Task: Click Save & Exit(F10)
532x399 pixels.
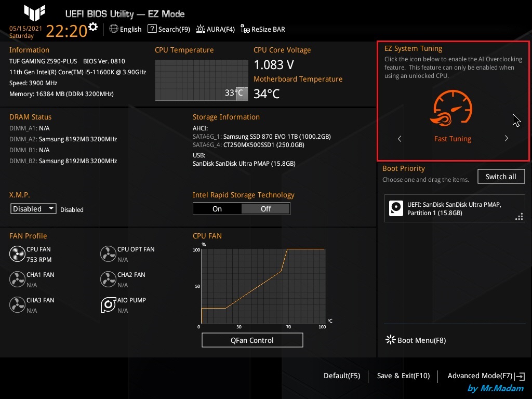Action: point(403,376)
